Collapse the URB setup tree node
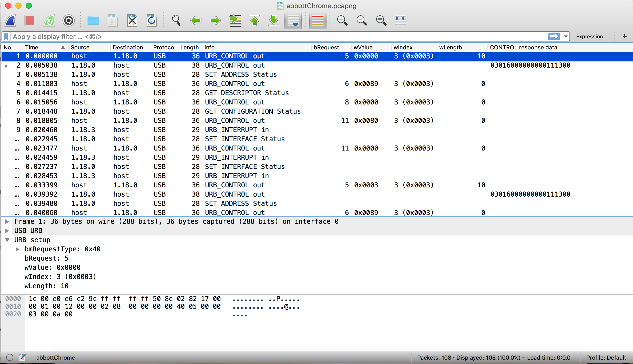The height and width of the screenshot is (364, 633). tap(7, 240)
